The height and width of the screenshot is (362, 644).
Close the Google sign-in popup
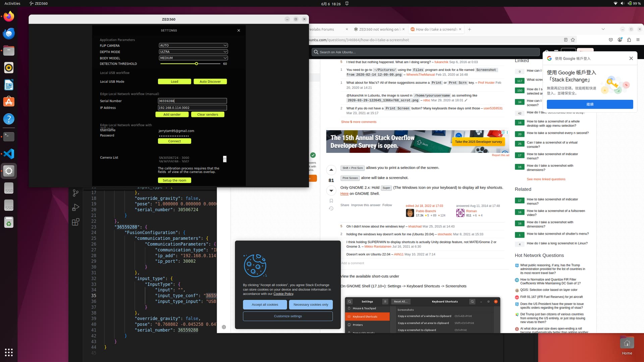631,58
